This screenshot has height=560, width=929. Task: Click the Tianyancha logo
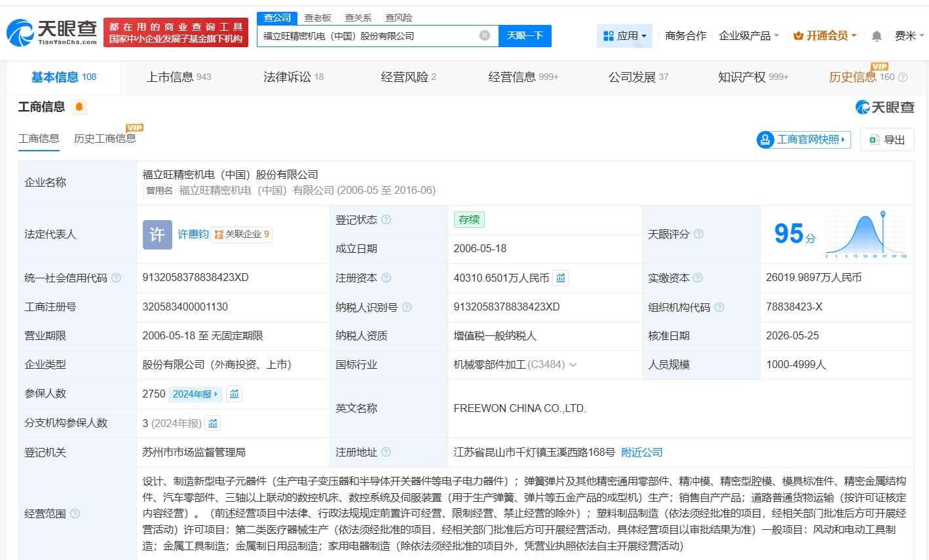pyautogui.click(x=52, y=33)
